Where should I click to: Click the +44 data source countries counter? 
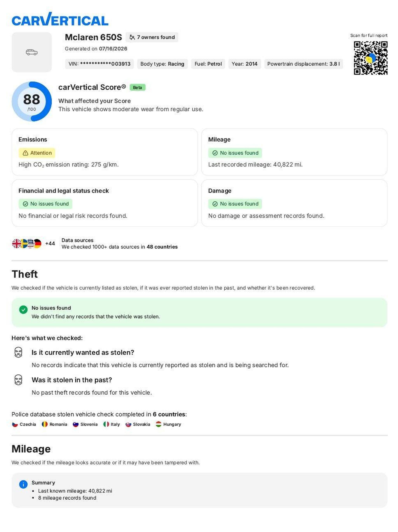tap(50, 243)
